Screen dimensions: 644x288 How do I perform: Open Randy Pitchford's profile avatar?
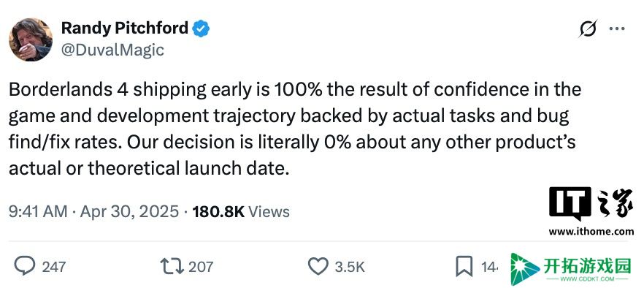coord(31,39)
